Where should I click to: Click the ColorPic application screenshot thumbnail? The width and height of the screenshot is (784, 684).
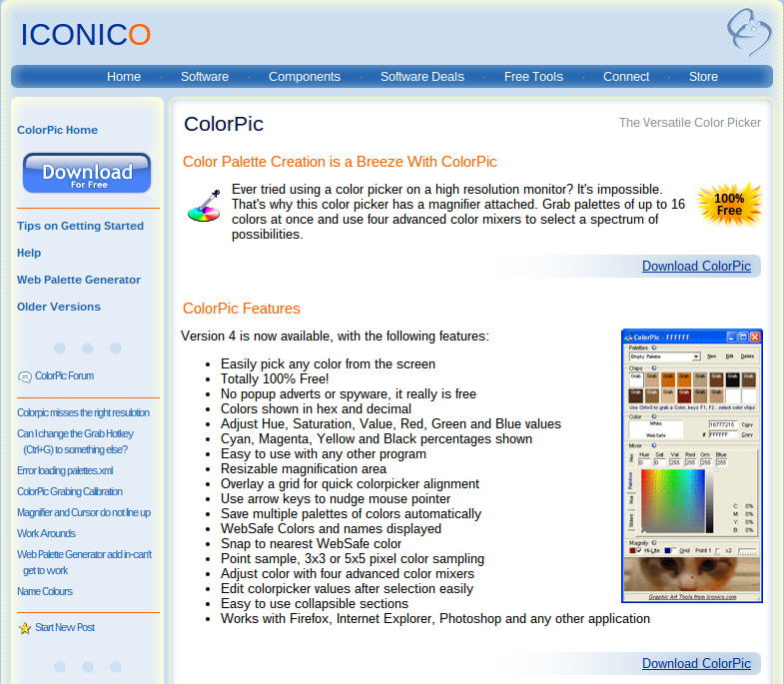(692, 465)
